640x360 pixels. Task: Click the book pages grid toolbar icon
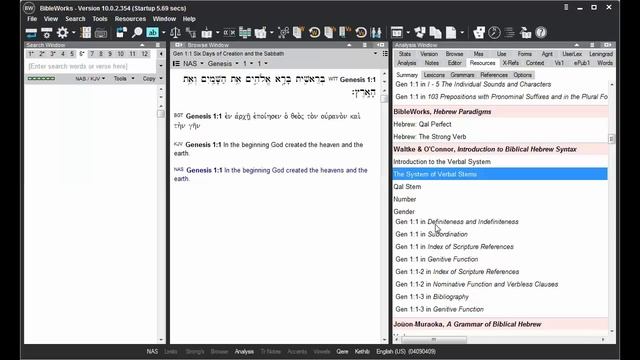click(x=86, y=32)
